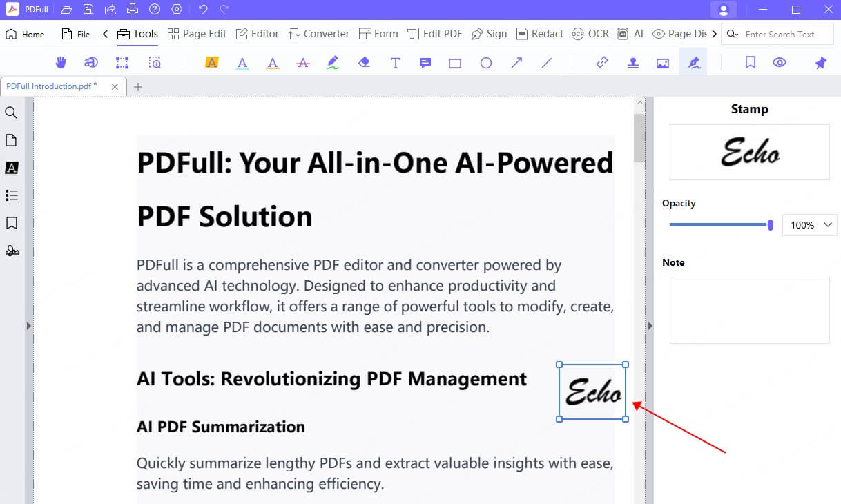Image resolution: width=841 pixels, height=504 pixels.
Task: Expand the left sidebar panel arrow
Action: [28, 326]
